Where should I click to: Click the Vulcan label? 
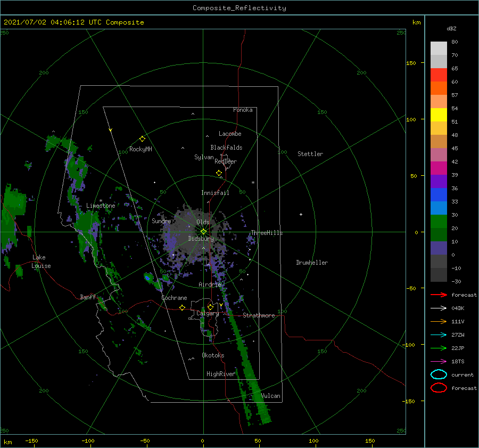pos(271,396)
